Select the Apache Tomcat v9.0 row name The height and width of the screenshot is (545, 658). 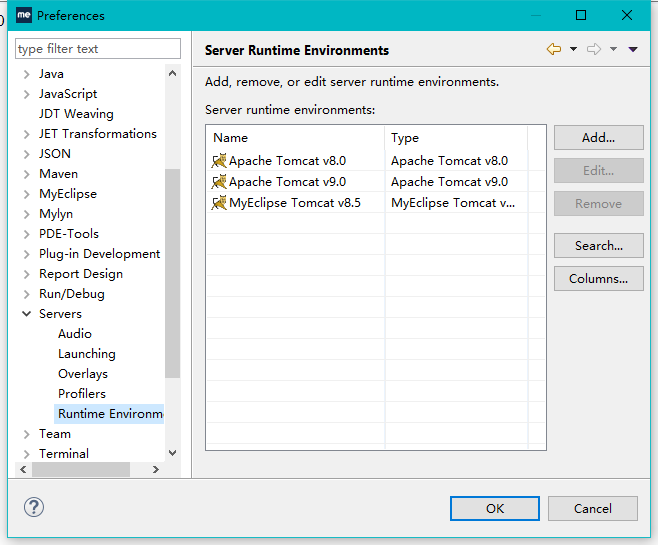pos(287,182)
